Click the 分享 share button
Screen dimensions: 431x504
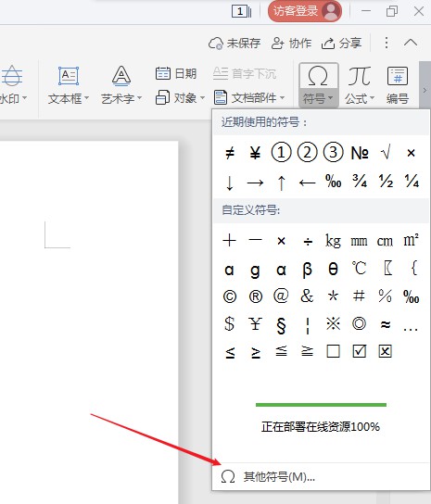tap(342, 43)
